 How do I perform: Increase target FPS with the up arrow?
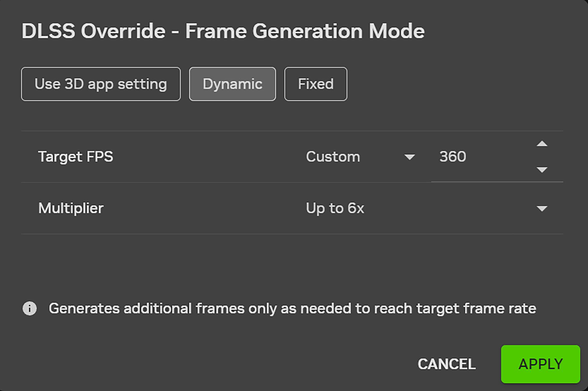pos(542,144)
